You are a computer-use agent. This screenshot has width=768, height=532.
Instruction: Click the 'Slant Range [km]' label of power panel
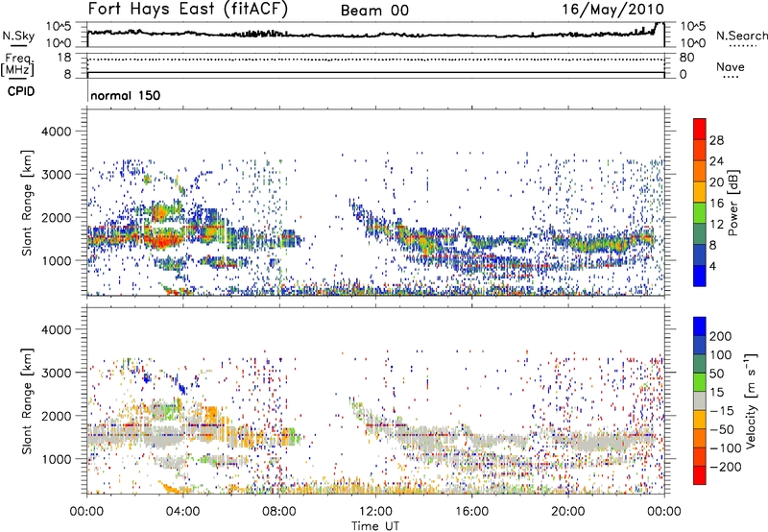pos(27,203)
